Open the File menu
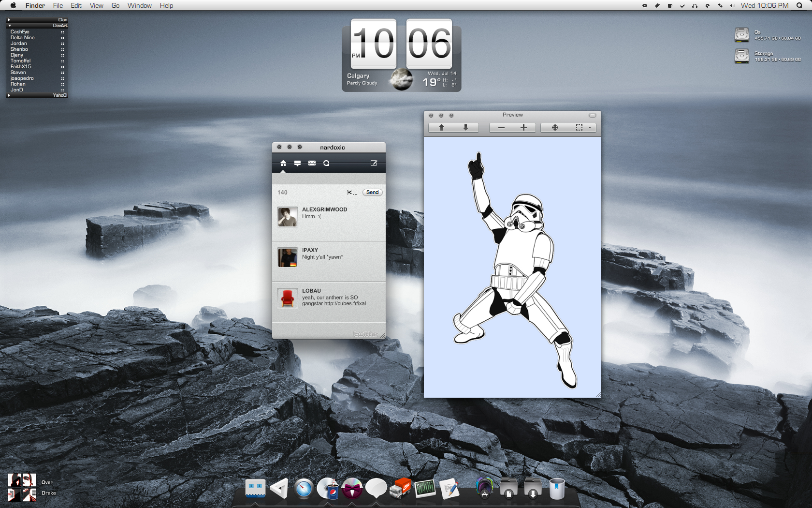The width and height of the screenshot is (812, 508). 58,6
